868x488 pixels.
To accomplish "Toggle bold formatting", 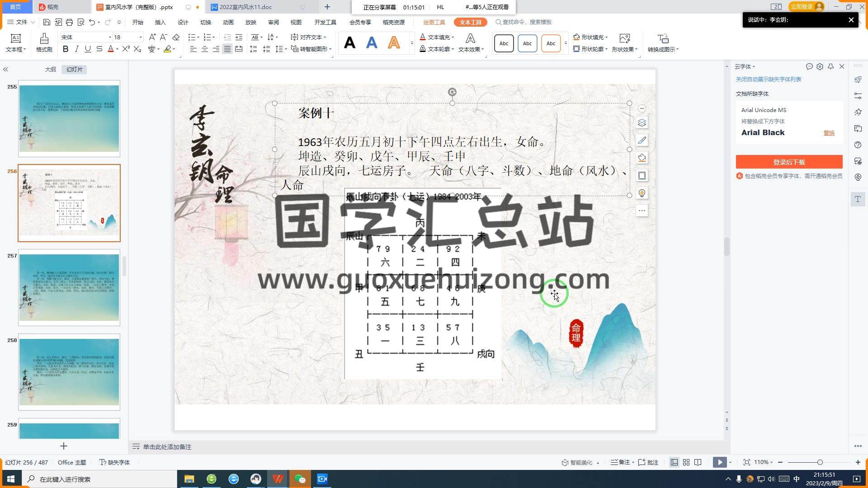I will pos(66,49).
